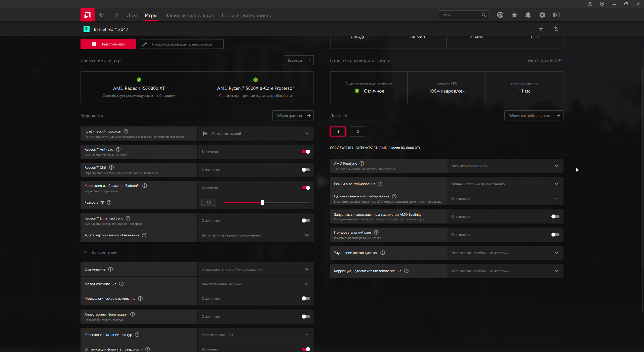
Task: Switch to the Игры tab
Action: tap(151, 15)
